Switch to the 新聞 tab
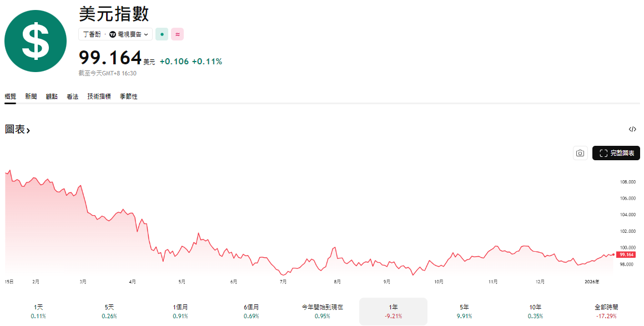 pos(31,96)
